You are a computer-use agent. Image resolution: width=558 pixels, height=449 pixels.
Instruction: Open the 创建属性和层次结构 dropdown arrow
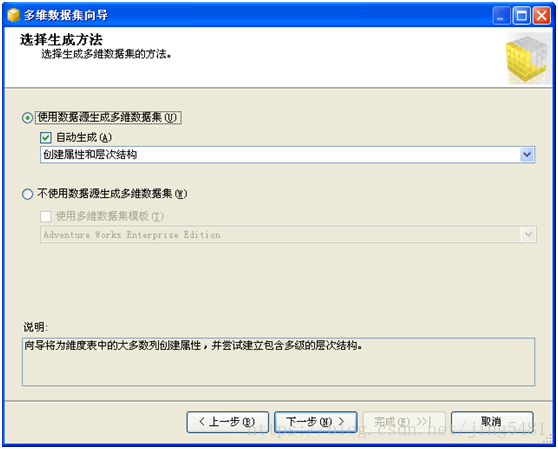coord(527,155)
